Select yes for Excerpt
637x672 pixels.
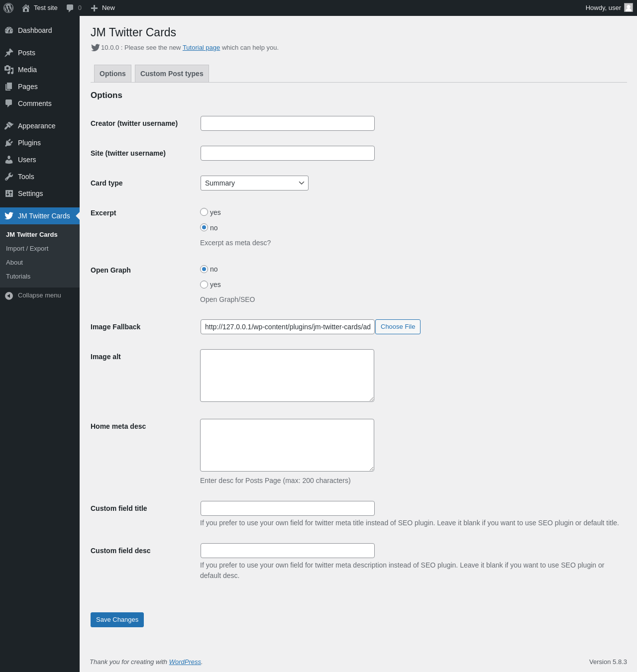coord(204,212)
